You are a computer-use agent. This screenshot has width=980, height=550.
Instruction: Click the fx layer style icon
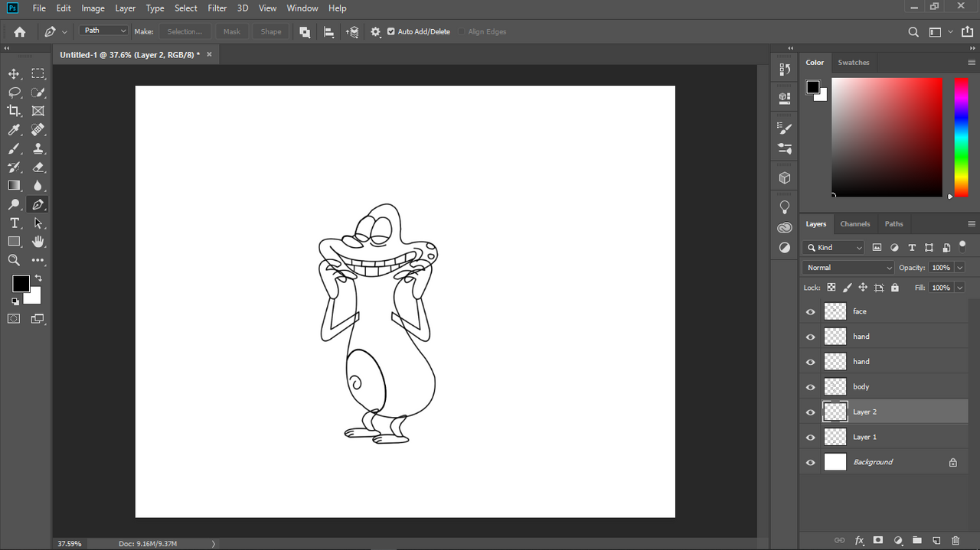point(860,540)
